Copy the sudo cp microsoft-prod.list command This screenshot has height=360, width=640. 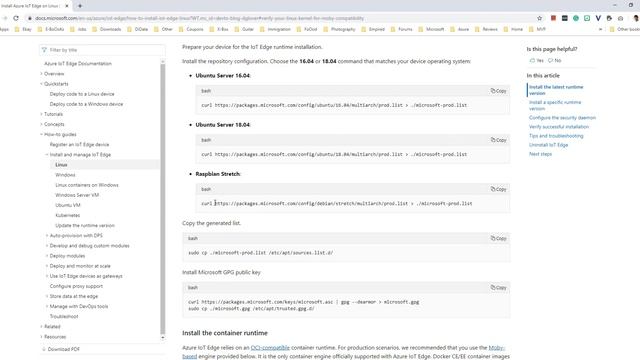498,238
